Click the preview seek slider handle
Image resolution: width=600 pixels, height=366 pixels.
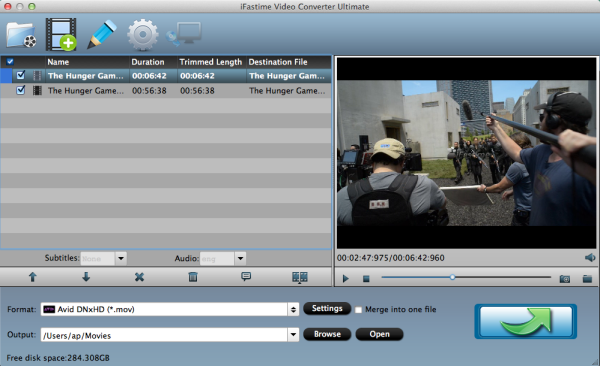click(x=452, y=277)
